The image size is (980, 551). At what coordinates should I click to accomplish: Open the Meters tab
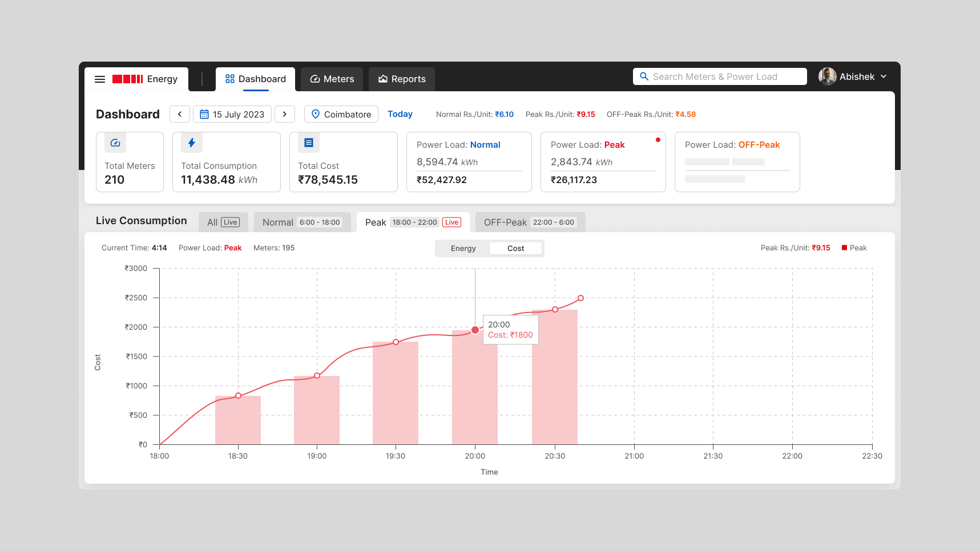click(x=332, y=79)
